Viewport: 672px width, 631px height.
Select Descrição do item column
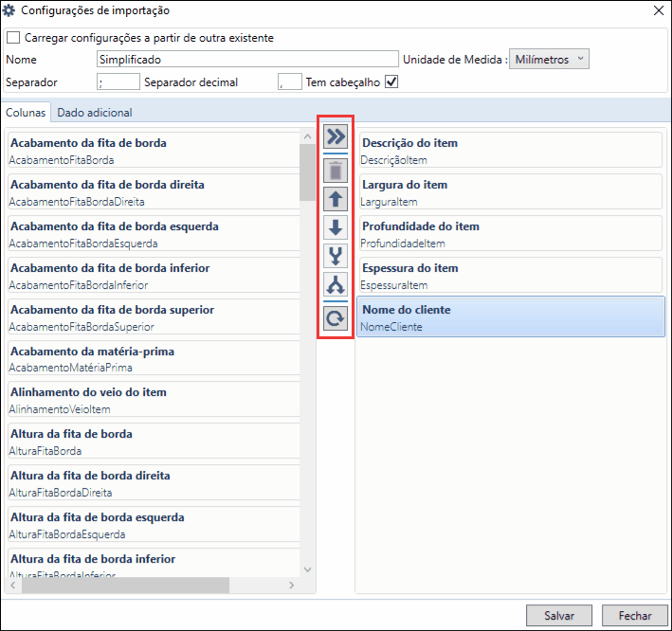[511, 151]
